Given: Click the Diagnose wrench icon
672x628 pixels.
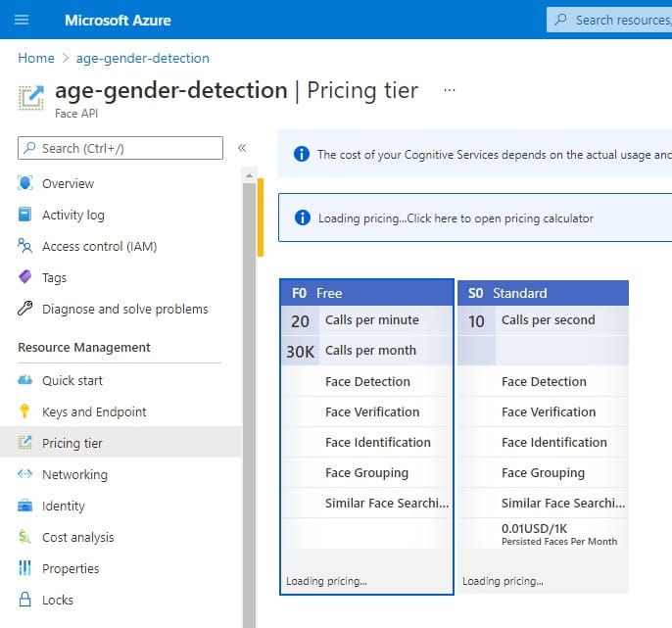Looking at the screenshot, I should pos(24,309).
